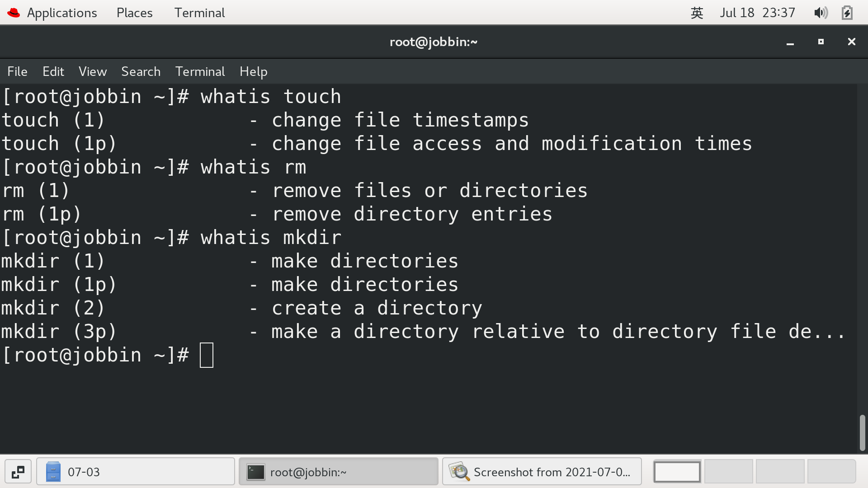Select the View menu option
The width and height of the screenshot is (868, 488).
92,71
